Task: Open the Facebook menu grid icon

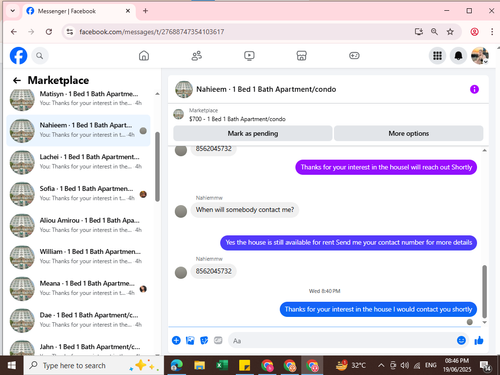Action: pyautogui.click(x=437, y=56)
